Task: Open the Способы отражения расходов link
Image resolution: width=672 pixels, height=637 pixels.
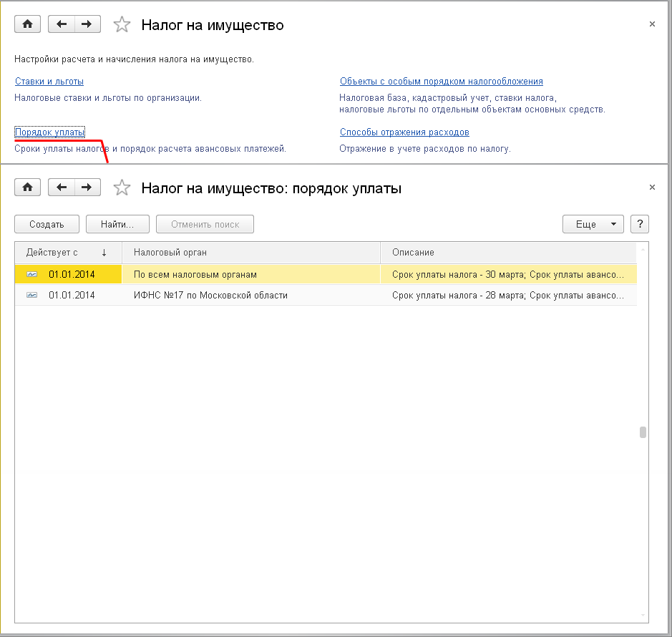Action: pos(404,132)
